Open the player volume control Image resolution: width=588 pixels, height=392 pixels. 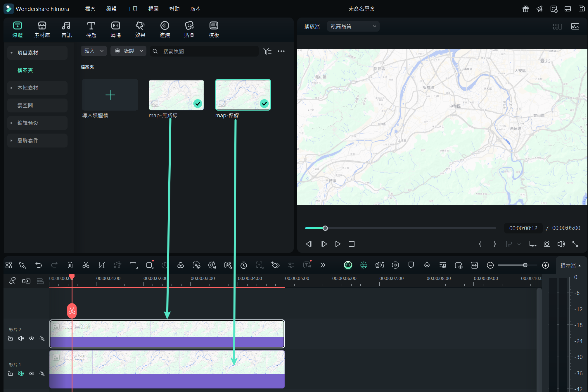coord(561,244)
